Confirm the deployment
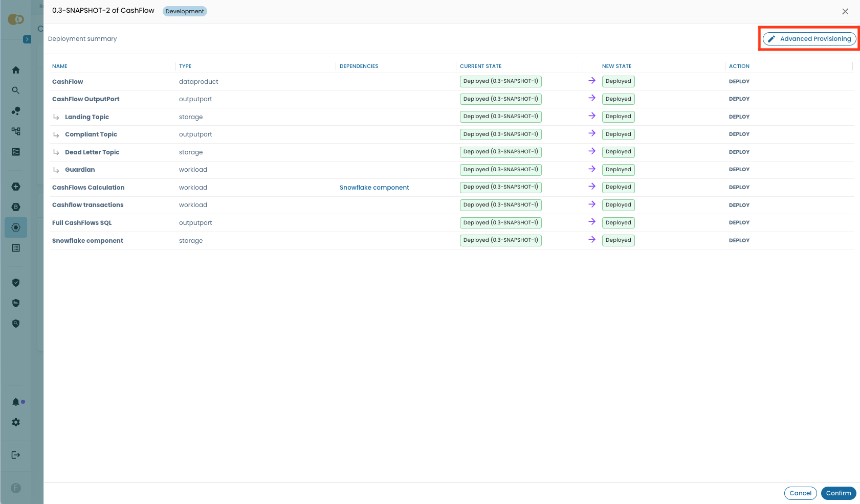Image resolution: width=860 pixels, height=504 pixels. pos(839,493)
